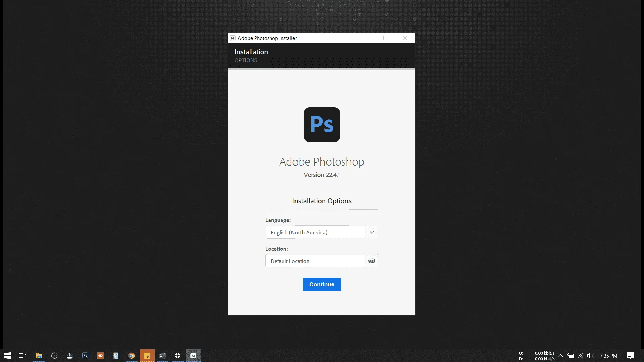
Task: Click the 7:35 PM clock
Action: tap(608, 356)
